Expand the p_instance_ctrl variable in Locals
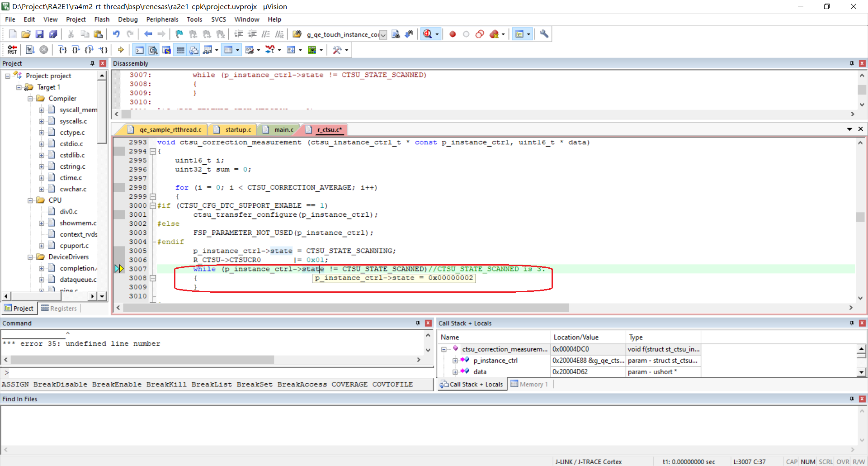 455,361
